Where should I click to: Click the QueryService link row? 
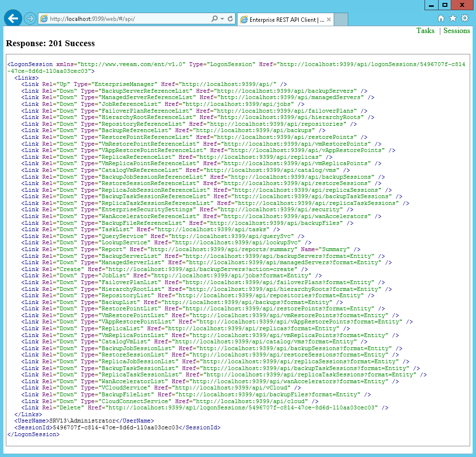[163, 236]
